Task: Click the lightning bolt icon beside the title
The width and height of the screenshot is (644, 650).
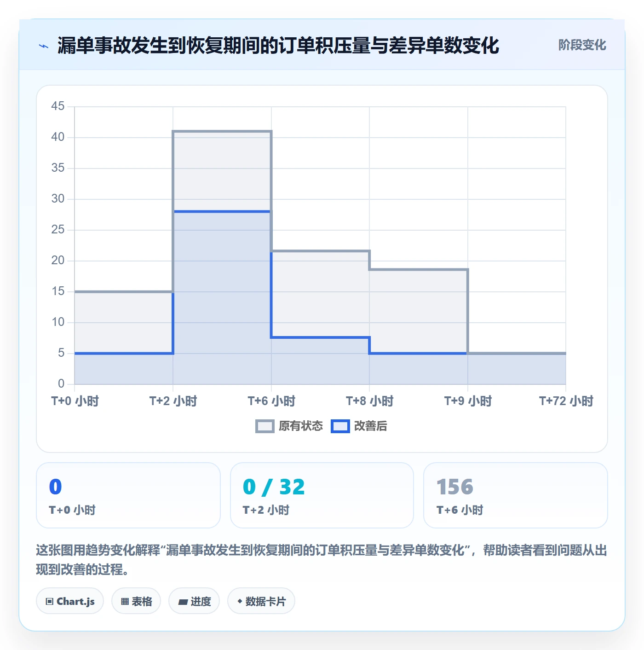Action: pos(44,46)
